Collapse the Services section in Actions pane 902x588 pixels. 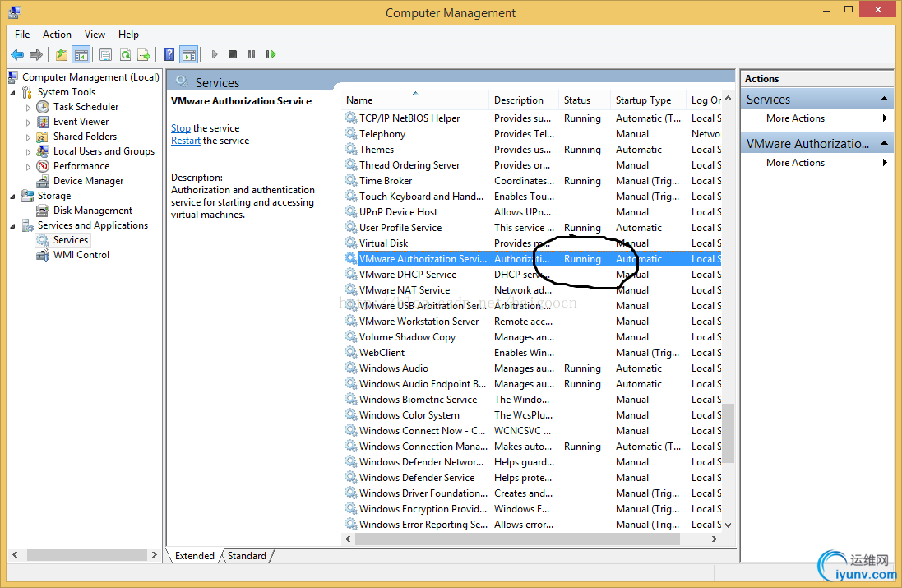(885, 100)
